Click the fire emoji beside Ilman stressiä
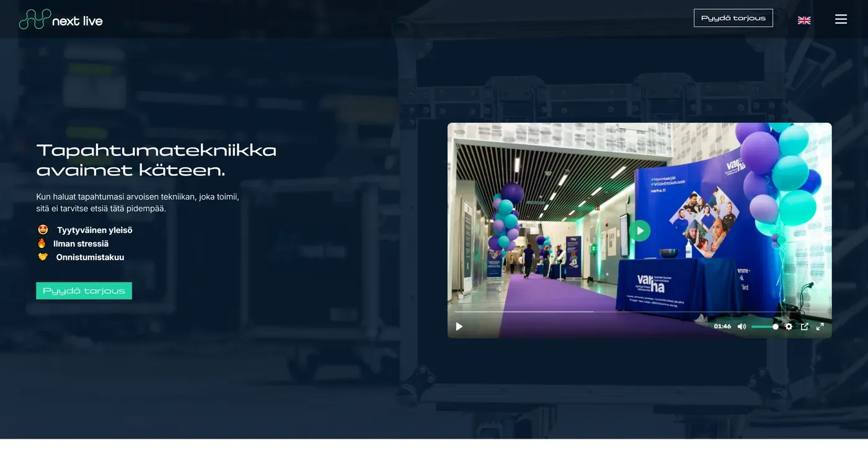 tap(42, 243)
